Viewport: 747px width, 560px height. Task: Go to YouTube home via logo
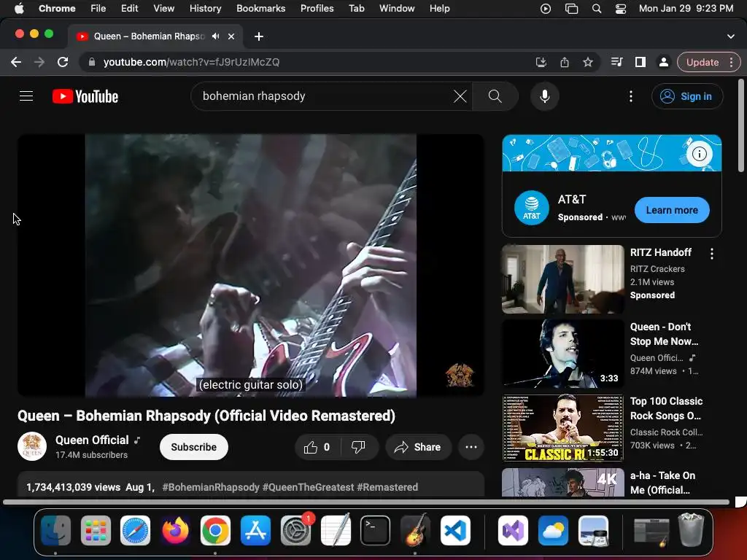pyautogui.click(x=85, y=96)
